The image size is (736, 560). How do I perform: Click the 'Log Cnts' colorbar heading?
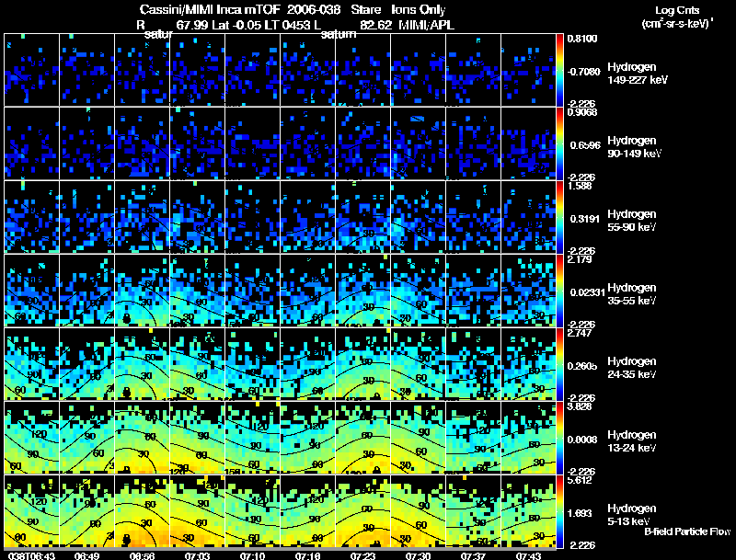pyautogui.click(x=677, y=10)
